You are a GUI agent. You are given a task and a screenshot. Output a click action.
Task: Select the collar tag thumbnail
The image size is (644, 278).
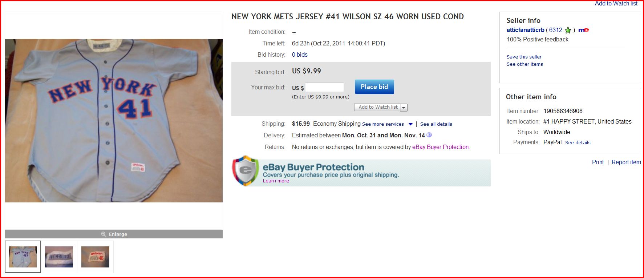pos(59,257)
